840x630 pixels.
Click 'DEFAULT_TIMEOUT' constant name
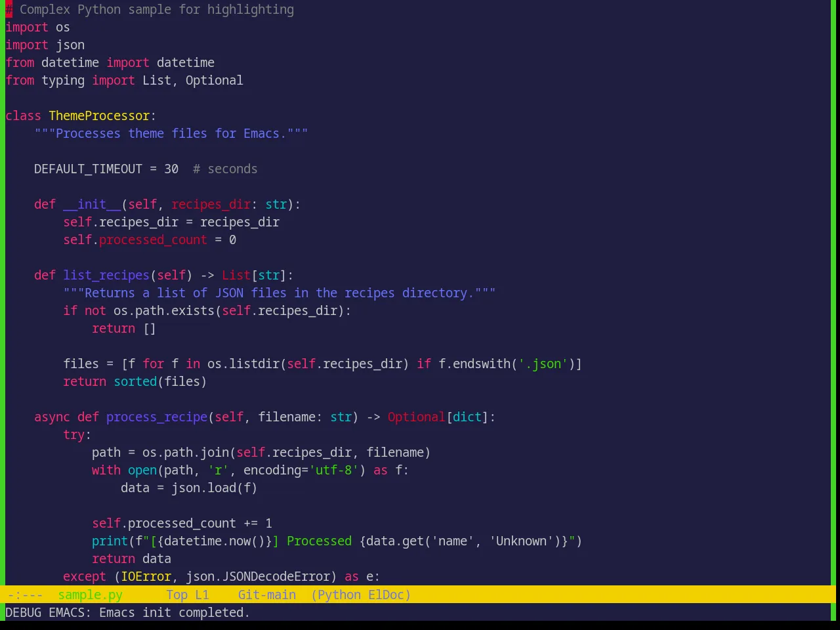click(88, 169)
